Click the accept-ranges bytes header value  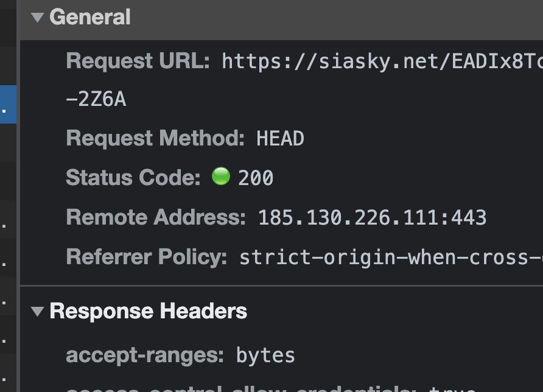[265, 354]
